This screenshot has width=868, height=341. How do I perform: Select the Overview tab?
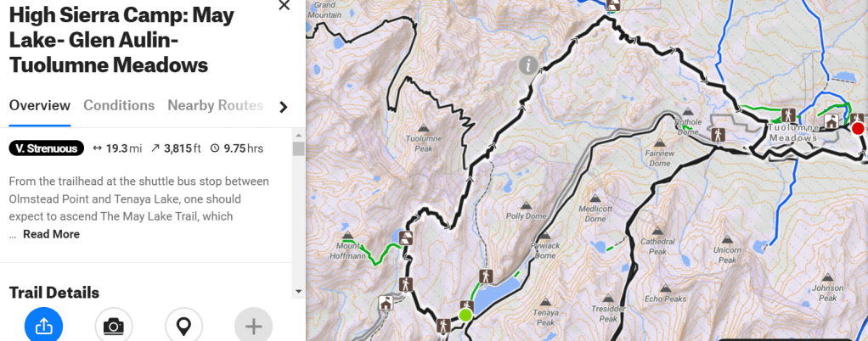click(40, 105)
